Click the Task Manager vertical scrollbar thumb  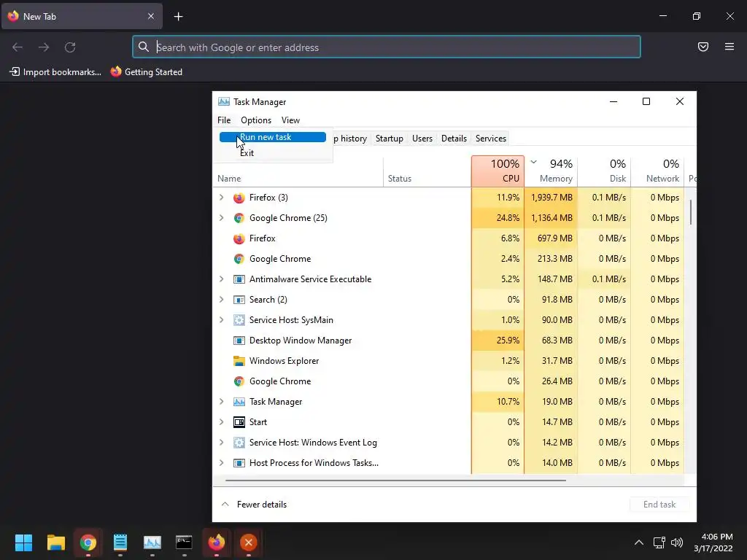pyautogui.click(x=690, y=212)
